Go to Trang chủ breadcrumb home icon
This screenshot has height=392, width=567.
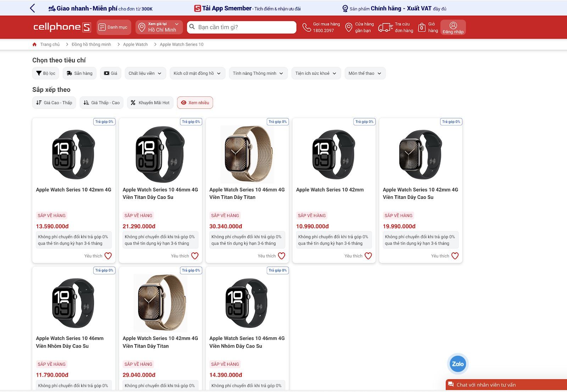pos(34,44)
